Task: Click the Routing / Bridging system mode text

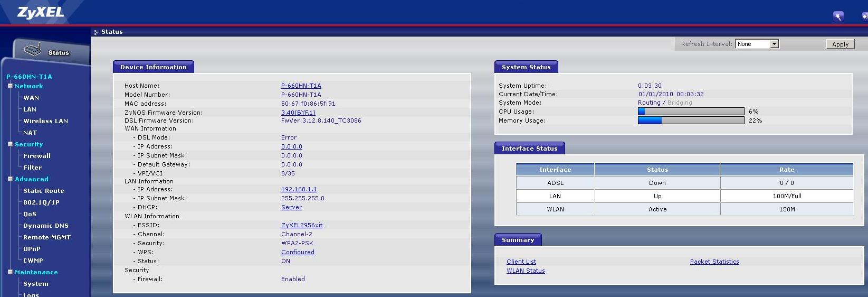Action: 665,103
